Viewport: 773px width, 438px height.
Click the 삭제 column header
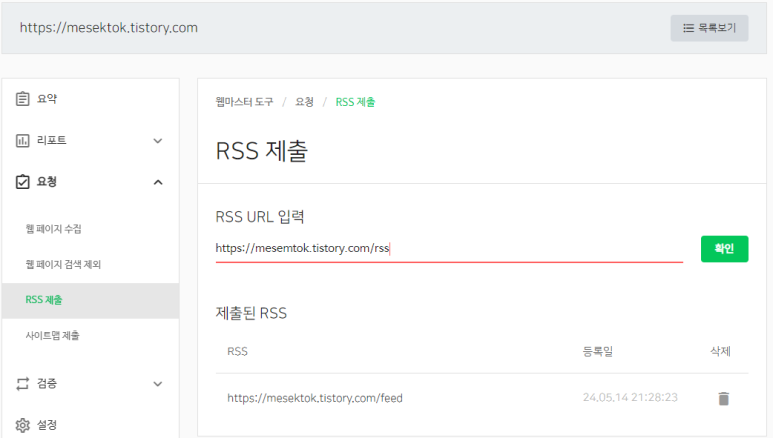(720, 351)
